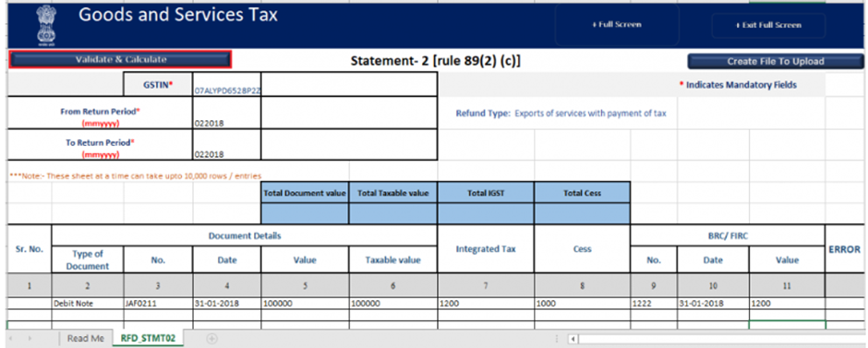Click the BRC/ FIRC group header

727,235
